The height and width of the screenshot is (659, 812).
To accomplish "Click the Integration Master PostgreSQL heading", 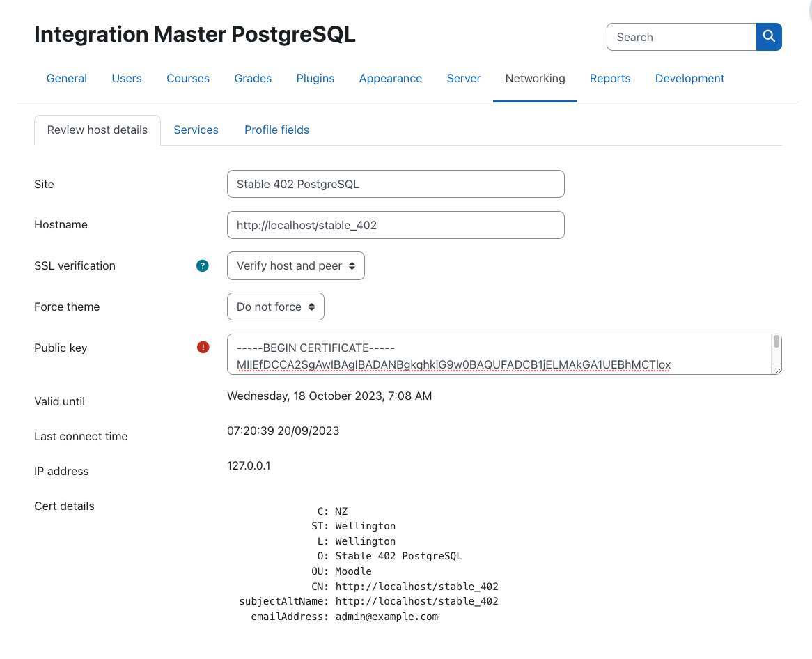I will 195,34.
